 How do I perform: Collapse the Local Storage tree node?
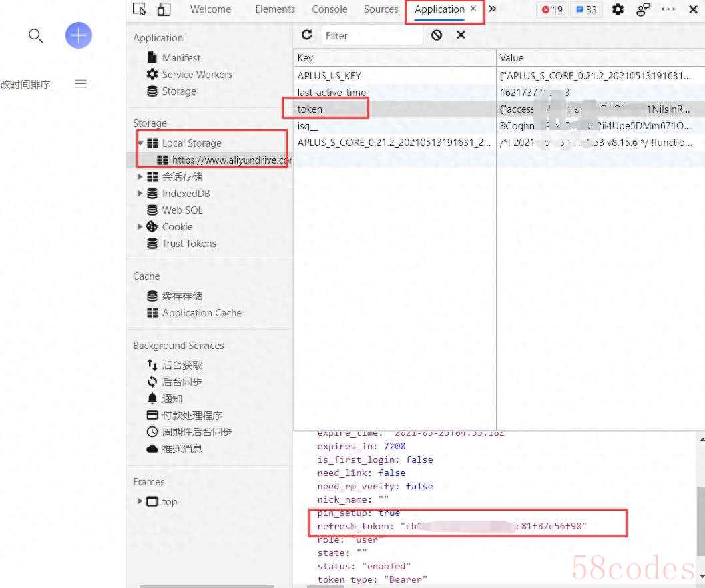point(140,143)
